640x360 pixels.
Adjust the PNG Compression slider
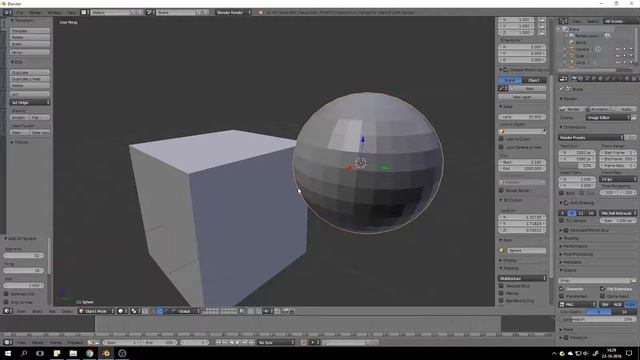(597, 319)
